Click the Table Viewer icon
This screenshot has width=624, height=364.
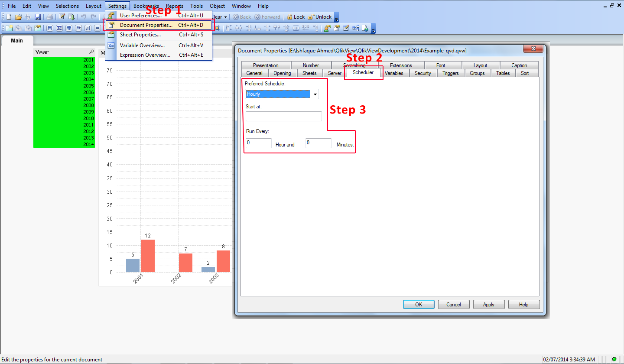point(356,28)
